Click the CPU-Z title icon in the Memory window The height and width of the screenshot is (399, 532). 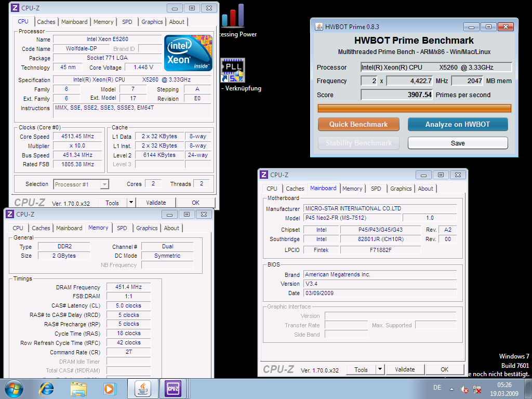[10, 214]
